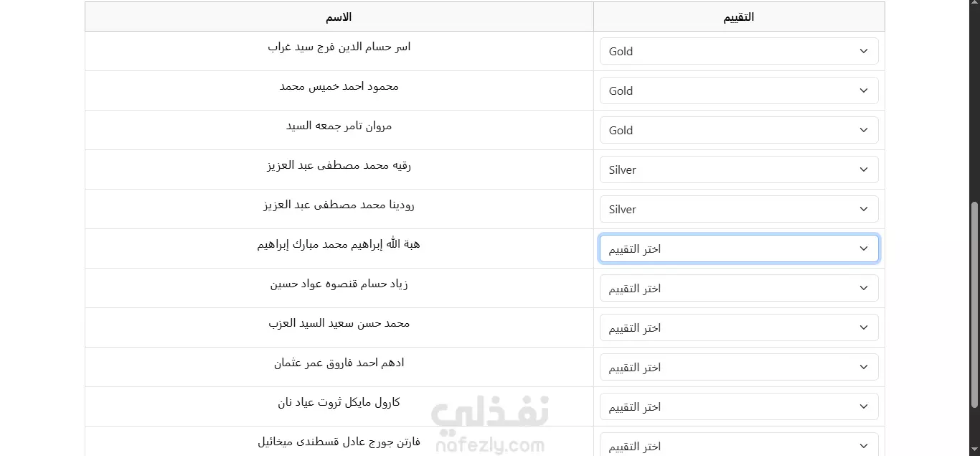Viewport: 980px width, 456px height.
Task: Choose a rating for زياد حسام قنصوه
Action: [739, 288]
